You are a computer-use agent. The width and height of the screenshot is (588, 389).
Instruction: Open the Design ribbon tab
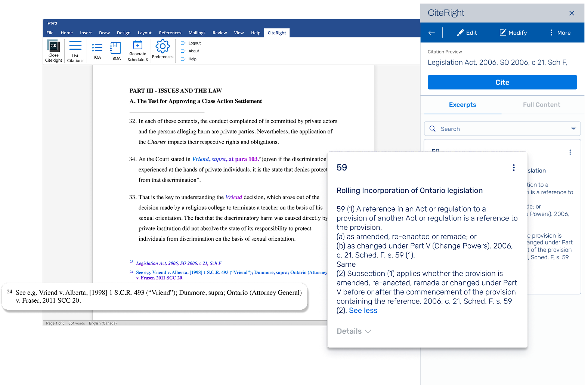[124, 33]
